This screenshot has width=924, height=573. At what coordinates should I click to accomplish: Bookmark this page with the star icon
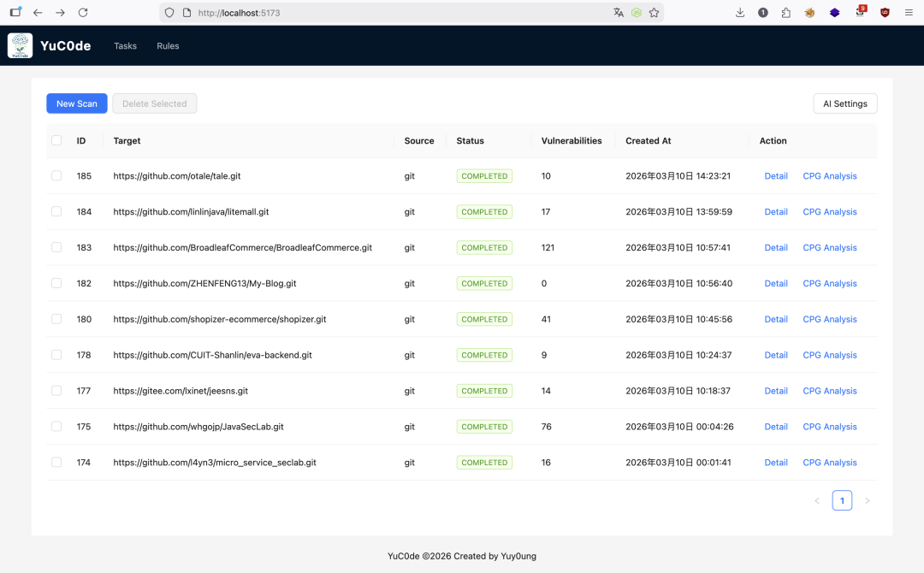click(654, 13)
